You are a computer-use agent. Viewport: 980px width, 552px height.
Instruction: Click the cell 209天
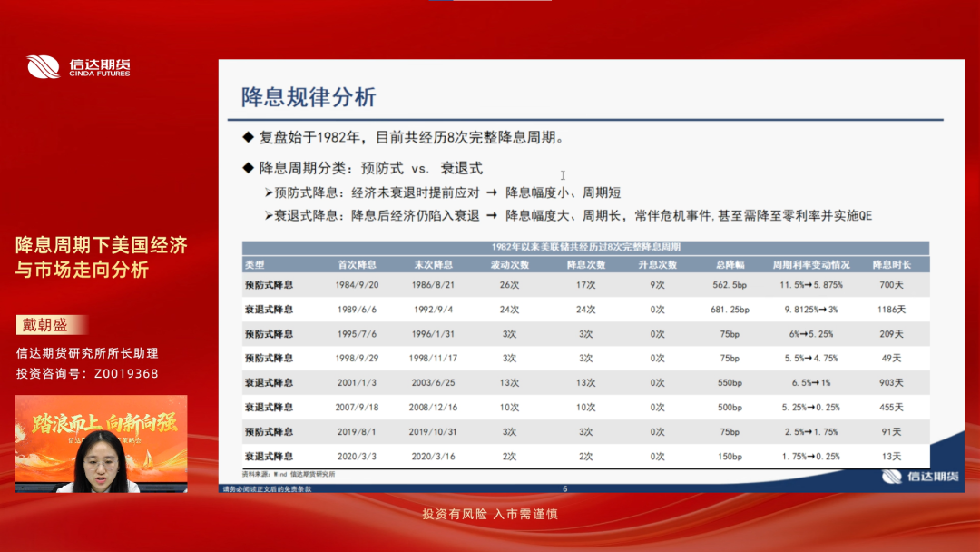tap(891, 334)
